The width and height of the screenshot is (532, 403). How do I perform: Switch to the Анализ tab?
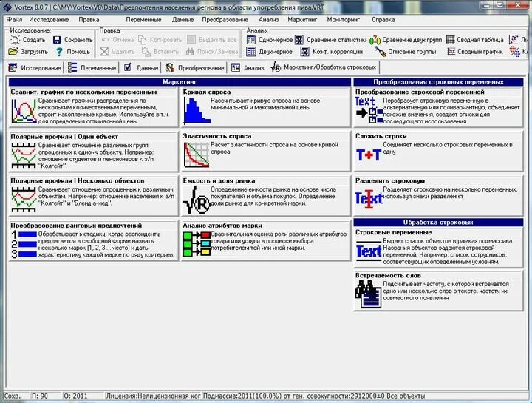pos(248,67)
